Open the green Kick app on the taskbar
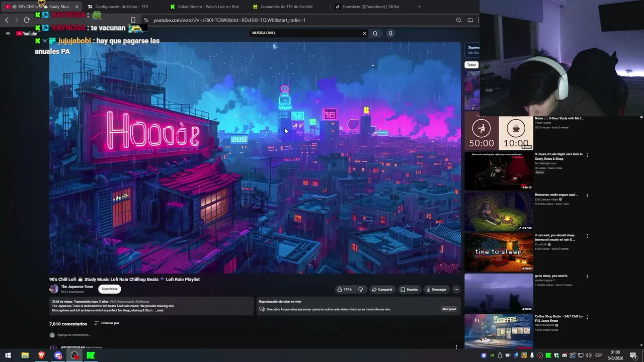Image resolution: width=644 pixels, height=362 pixels. (91, 355)
